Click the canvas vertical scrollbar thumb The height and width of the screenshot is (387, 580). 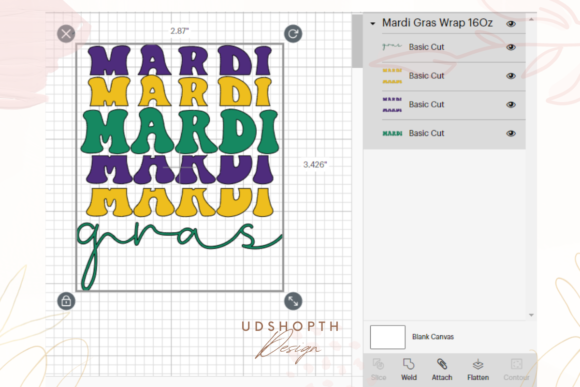(357, 41)
